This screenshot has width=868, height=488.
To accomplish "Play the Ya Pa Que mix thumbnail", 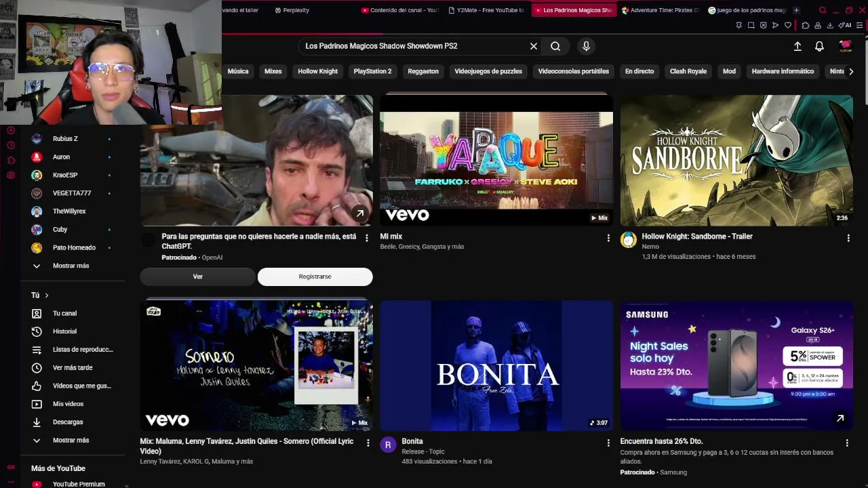I will click(x=496, y=161).
